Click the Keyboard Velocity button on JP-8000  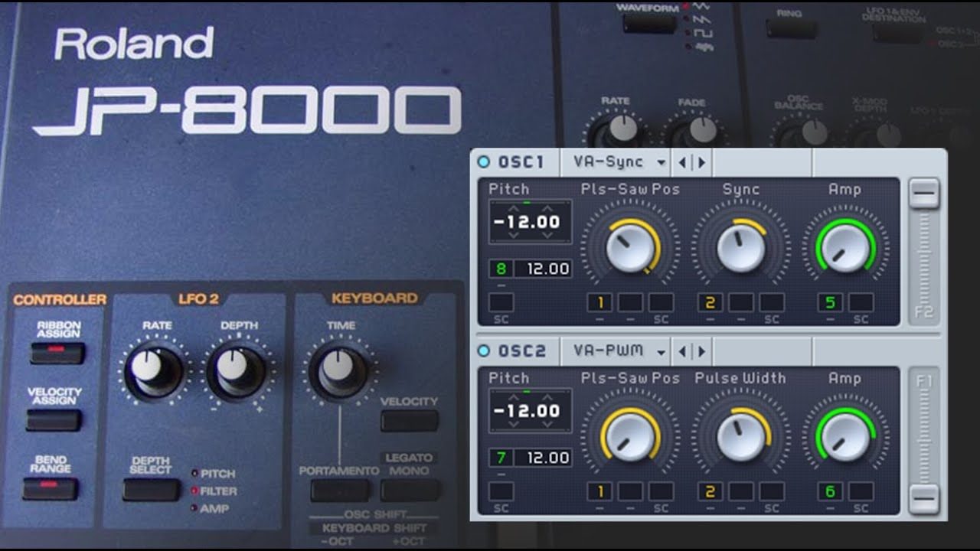410,420
